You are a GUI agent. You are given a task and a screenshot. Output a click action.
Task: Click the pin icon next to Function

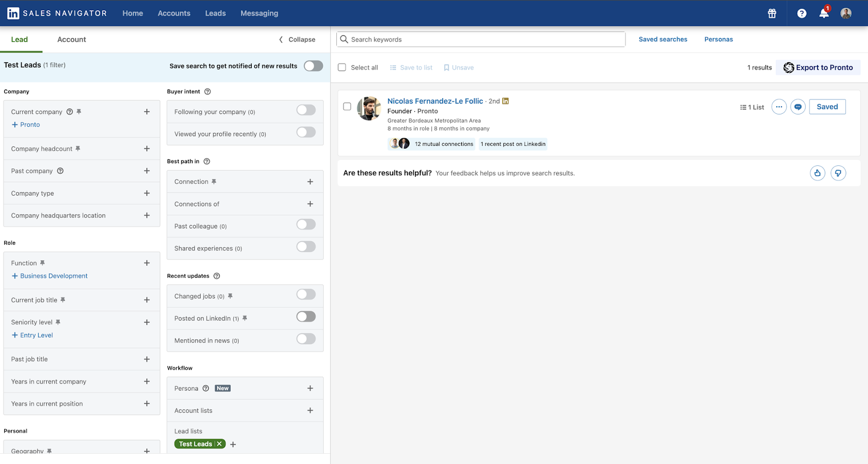tap(42, 263)
